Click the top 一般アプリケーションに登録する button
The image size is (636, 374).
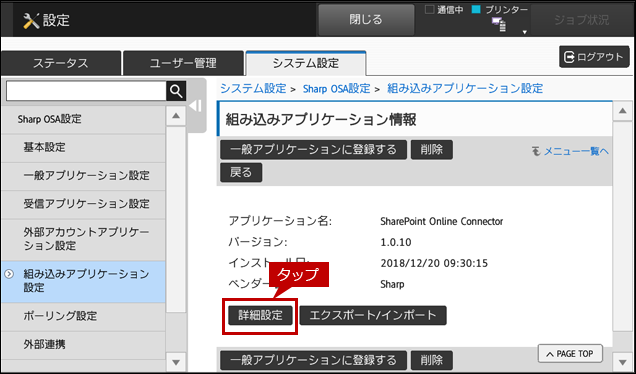(313, 150)
